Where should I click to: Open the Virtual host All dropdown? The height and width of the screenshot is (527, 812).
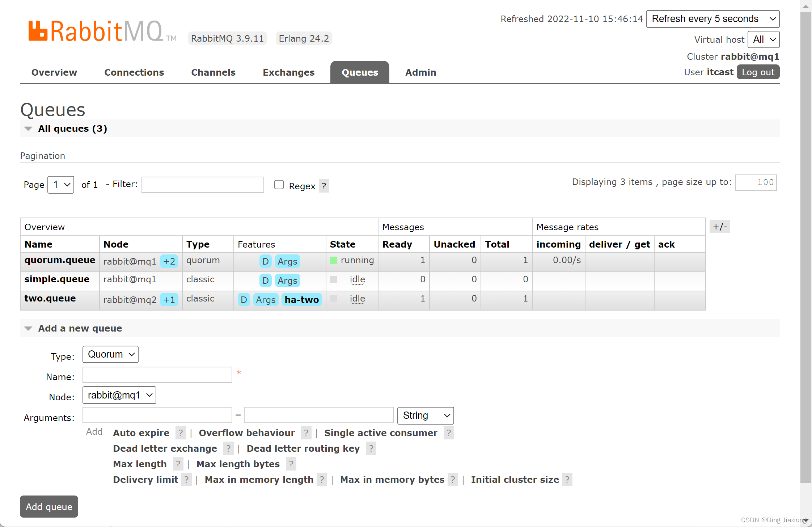pos(764,40)
